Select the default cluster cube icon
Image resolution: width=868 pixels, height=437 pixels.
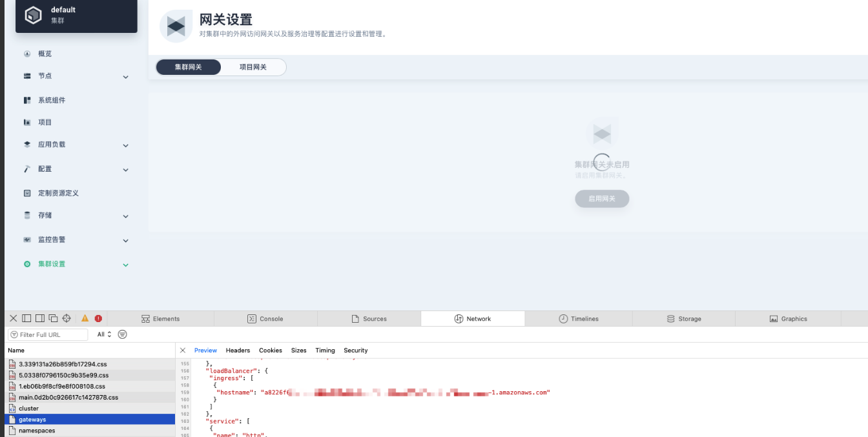34,14
